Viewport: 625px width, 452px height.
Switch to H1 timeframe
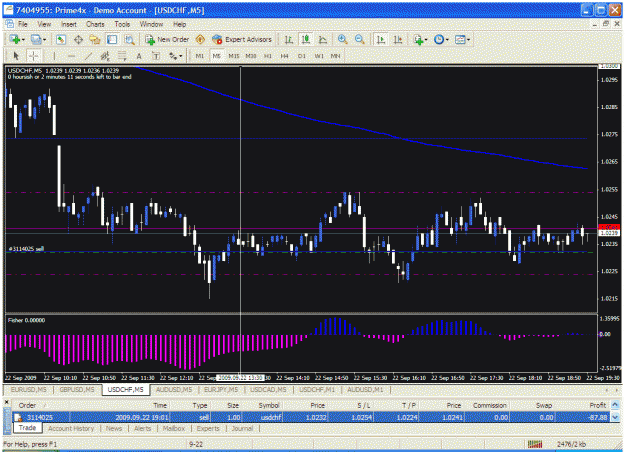coord(268,56)
